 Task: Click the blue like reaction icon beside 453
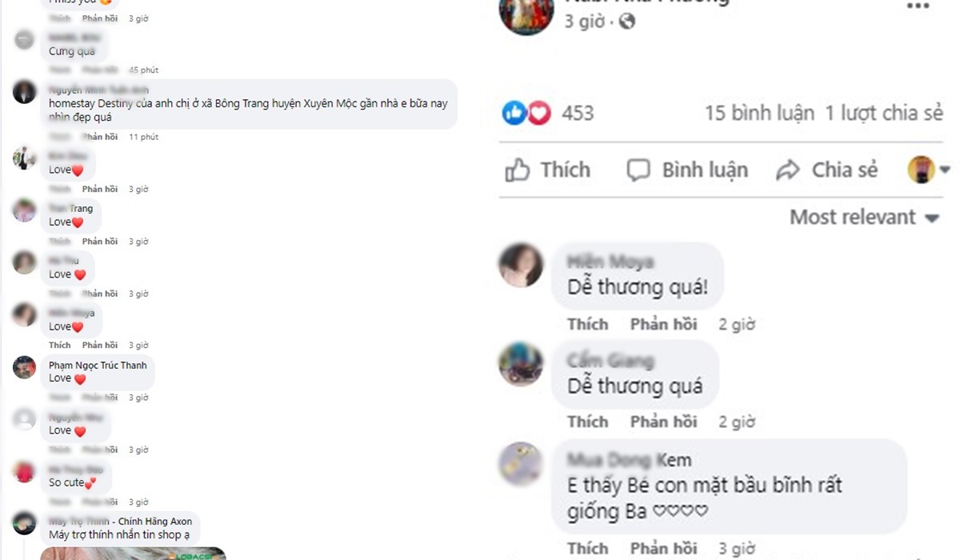[514, 113]
